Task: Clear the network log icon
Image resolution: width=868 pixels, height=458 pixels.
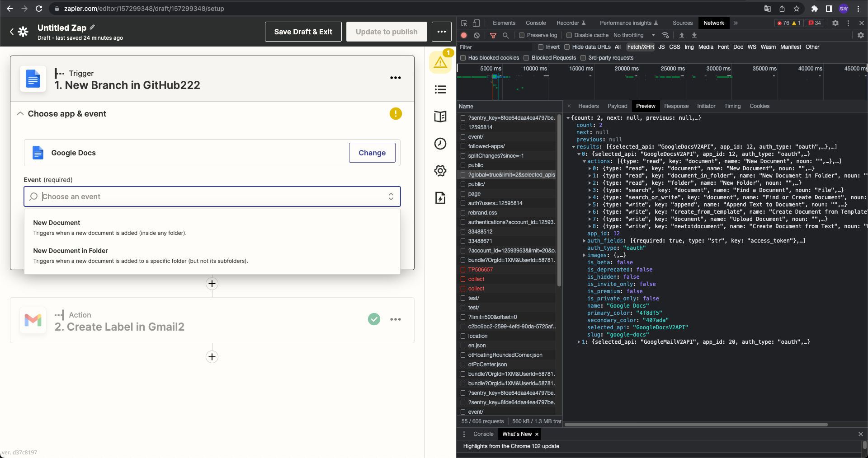Action: point(476,35)
